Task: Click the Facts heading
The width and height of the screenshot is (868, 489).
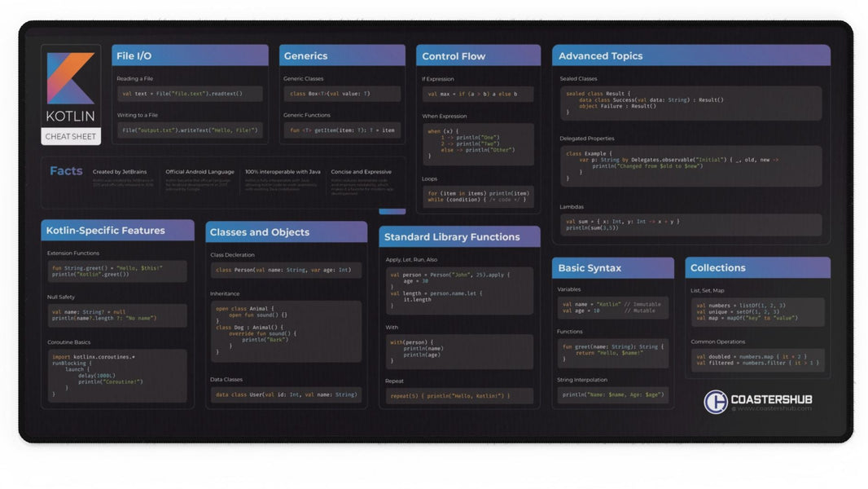Action: 65,171
